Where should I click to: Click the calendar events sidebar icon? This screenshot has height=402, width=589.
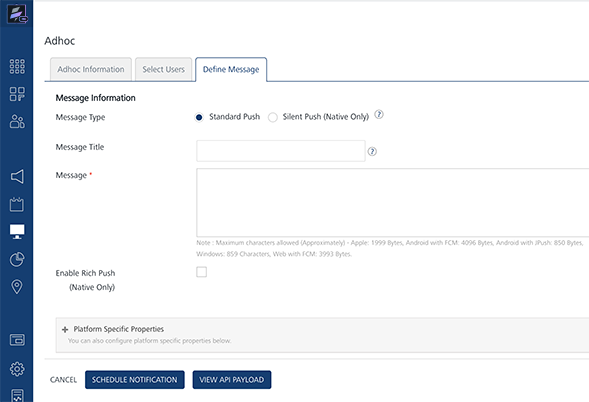[x=17, y=204]
